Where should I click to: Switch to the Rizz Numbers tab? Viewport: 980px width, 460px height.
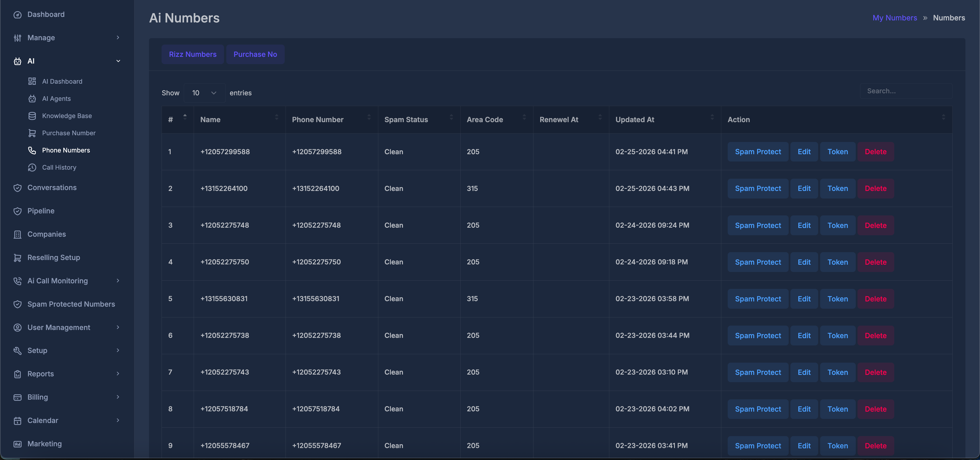click(192, 54)
